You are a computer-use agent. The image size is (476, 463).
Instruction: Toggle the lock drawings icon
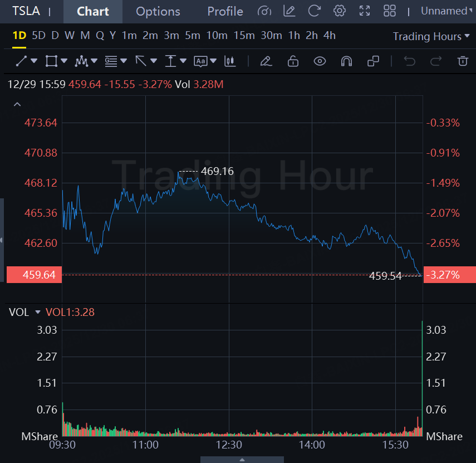click(x=293, y=61)
